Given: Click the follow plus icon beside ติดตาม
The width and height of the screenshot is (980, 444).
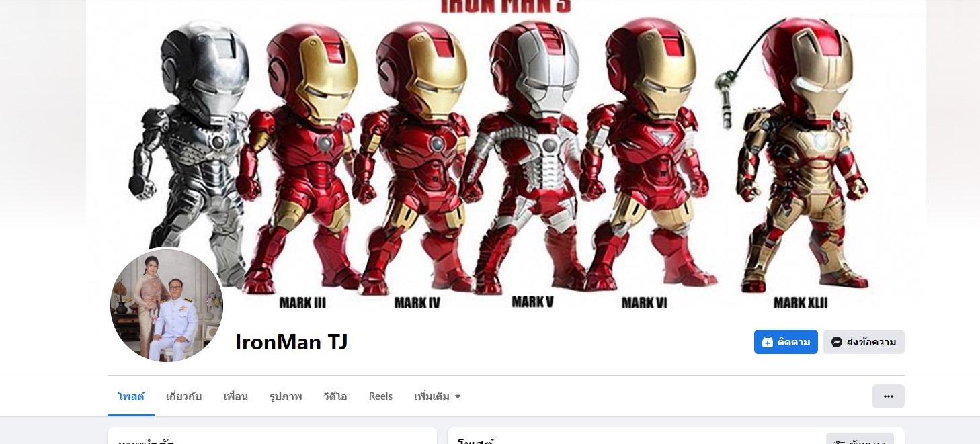Looking at the screenshot, I should pos(768,342).
